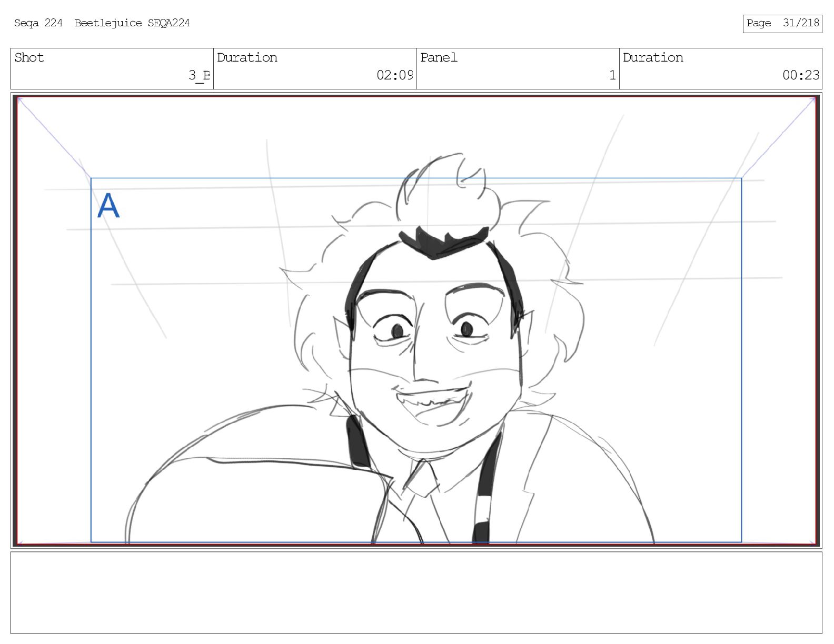Click the 'Beetlejuice SEQA224' title text
This screenshot has height=644, width=834.
[132, 23]
